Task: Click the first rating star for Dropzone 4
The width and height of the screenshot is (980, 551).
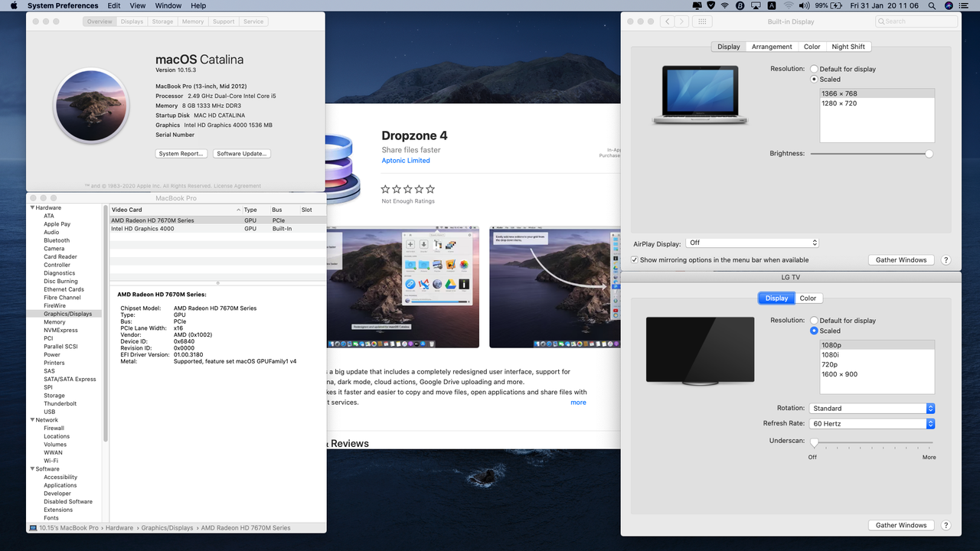Action: [386, 189]
